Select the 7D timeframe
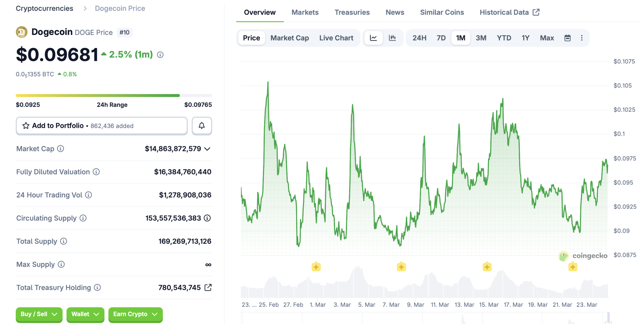Screen dimensions: 644x324 click(x=441, y=38)
